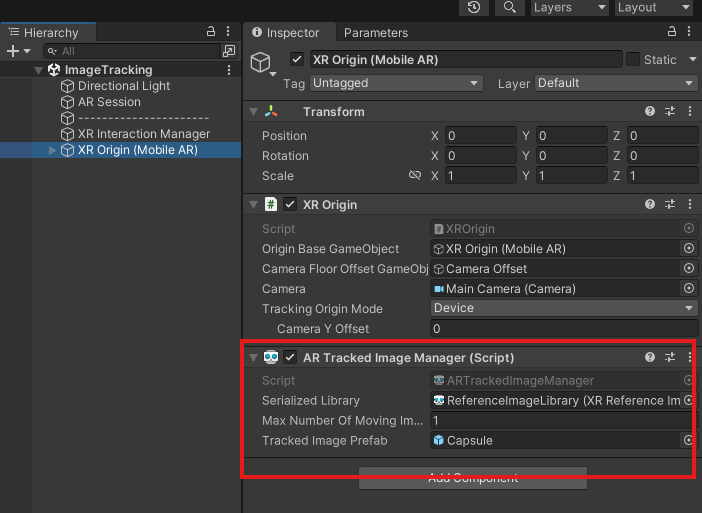Open the Inspector panel three-dot menu
Image resolution: width=702 pixels, height=513 pixels.
689,31
